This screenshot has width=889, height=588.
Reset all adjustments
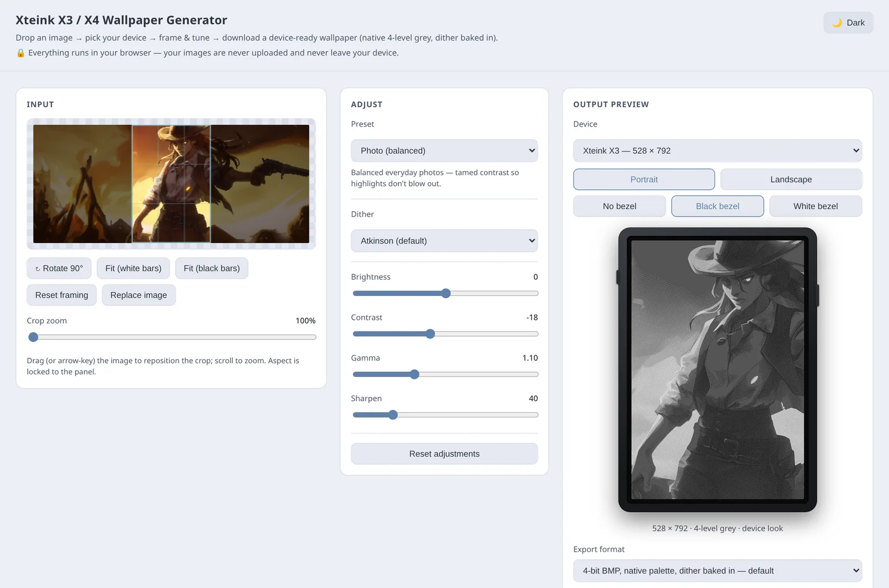point(444,454)
